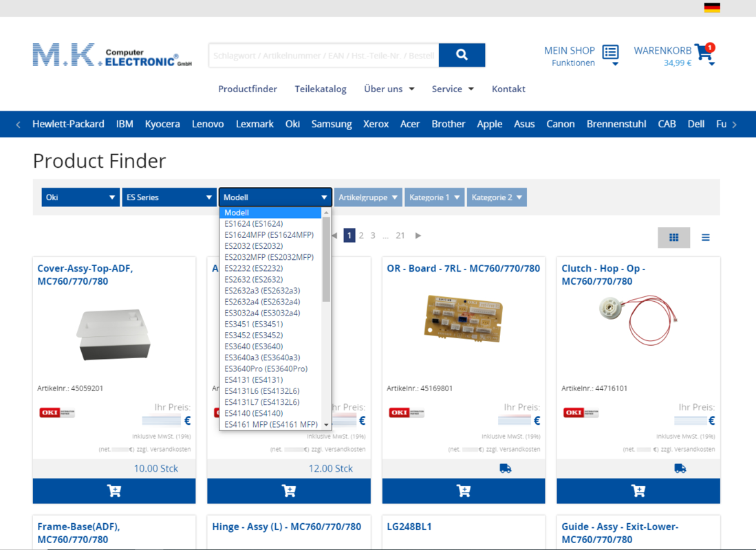Click the Mein Shop list icon
756x550 pixels.
pyautogui.click(x=610, y=52)
